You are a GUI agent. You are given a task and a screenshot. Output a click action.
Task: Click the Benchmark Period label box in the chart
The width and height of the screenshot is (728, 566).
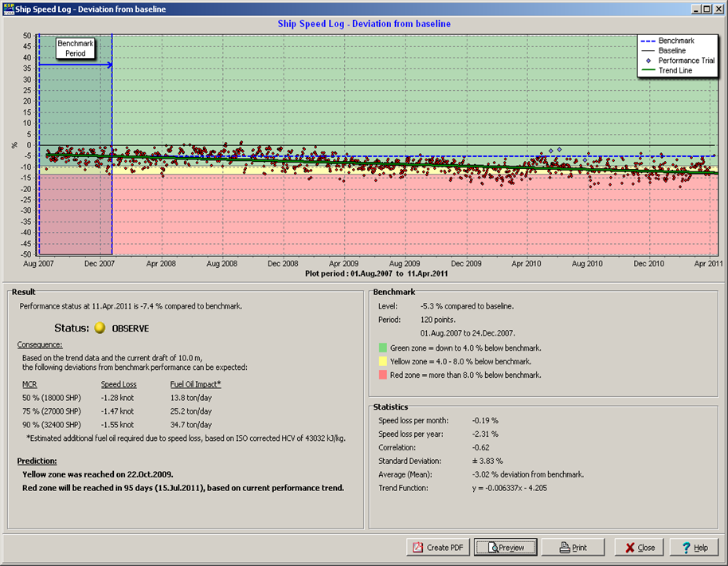click(76, 49)
